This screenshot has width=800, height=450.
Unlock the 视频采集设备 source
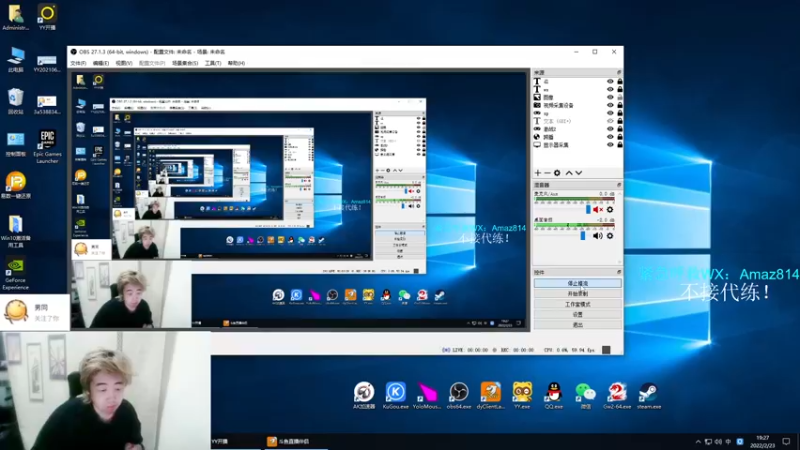[620, 105]
